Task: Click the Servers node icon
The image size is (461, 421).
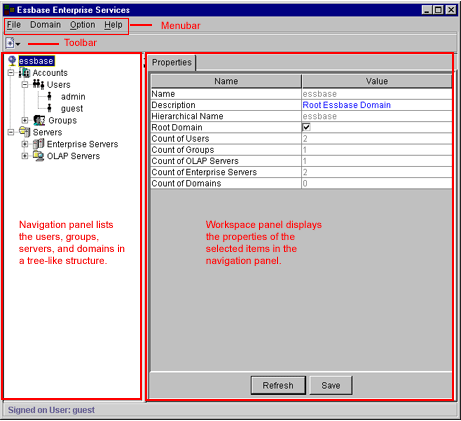Action: click(x=25, y=132)
